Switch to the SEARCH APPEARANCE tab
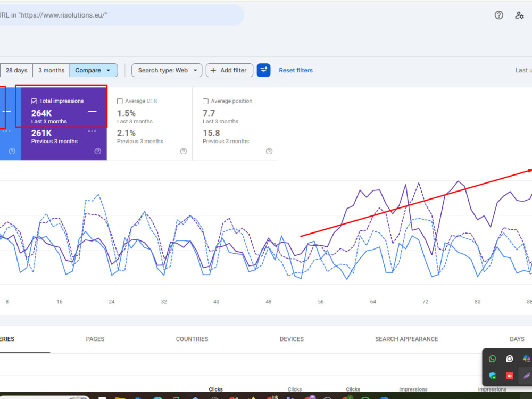Image resolution: width=532 pixels, height=399 pixels. click(406, 339)
